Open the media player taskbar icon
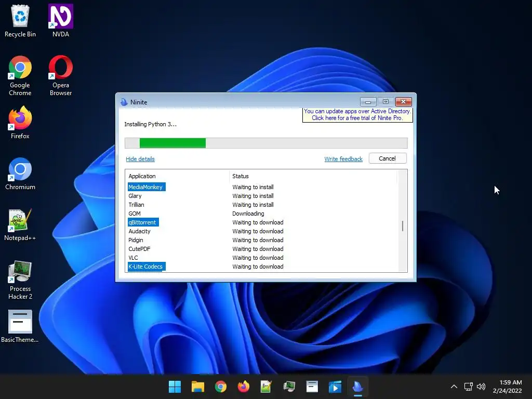This screenshot has height=399, width=532. [x=335, y=387]
